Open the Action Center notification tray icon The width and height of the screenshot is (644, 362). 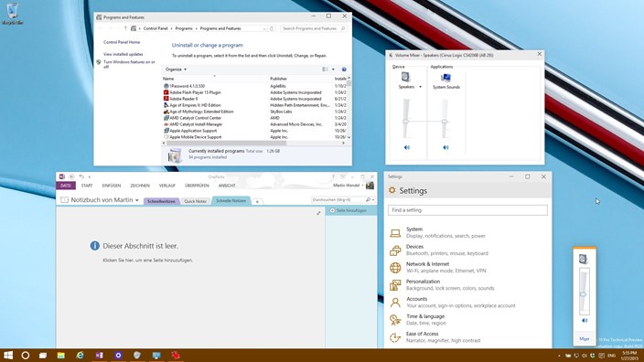click(x=601, y=356)
